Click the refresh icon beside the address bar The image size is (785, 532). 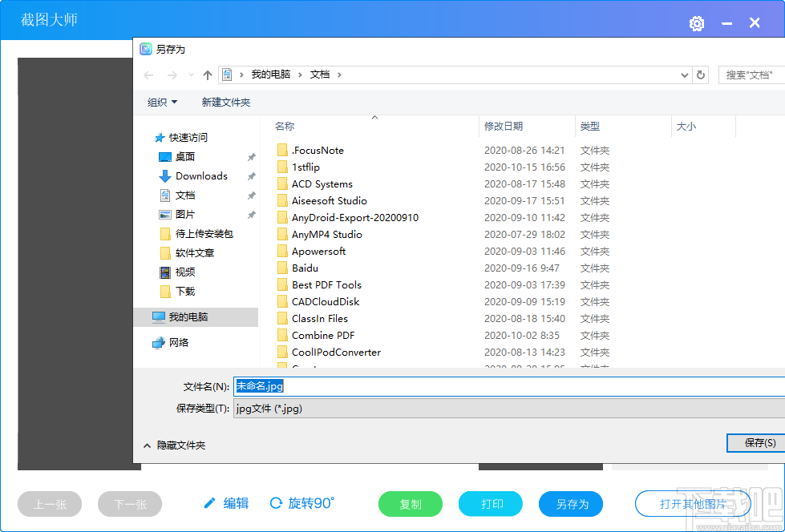click(701, 75)
